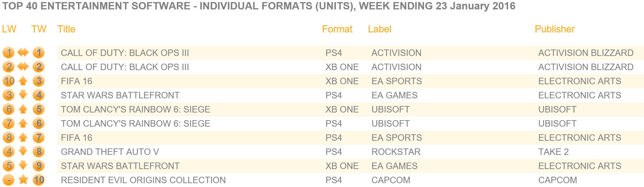The width and height of the screenshot is (644, 187).
Task: Click the up arrow icon beside FIFA 16 XB ONE
Action: [x=23, y=81]
